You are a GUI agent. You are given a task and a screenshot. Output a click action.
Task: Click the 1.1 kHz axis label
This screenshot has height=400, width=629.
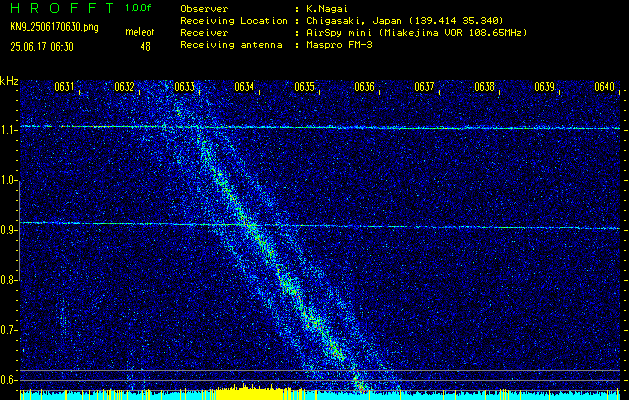coord(7,131)
